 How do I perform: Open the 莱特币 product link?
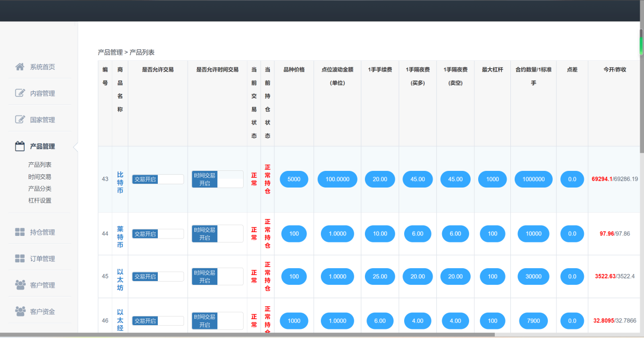pos(120,237)
